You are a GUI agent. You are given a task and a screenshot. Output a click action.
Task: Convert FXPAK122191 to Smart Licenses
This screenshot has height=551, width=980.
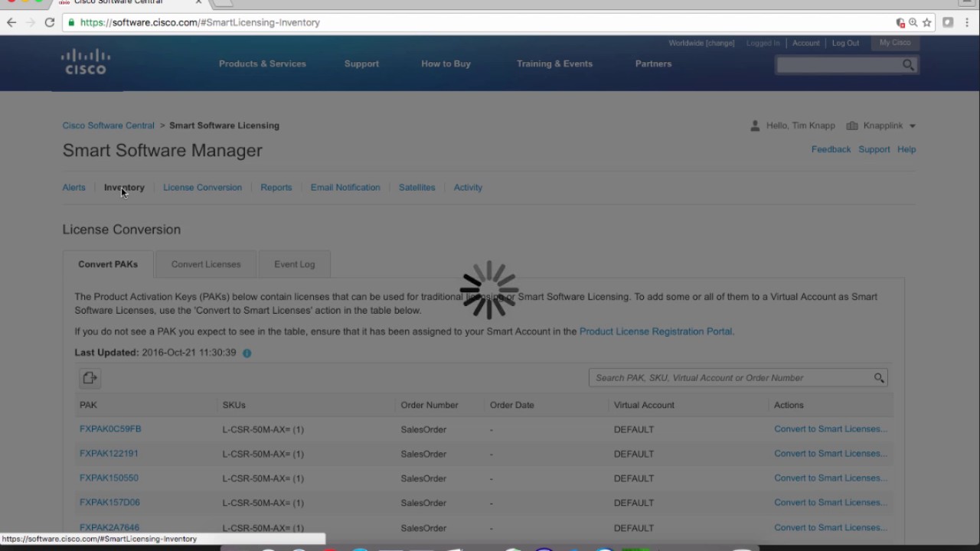[831, 454]
